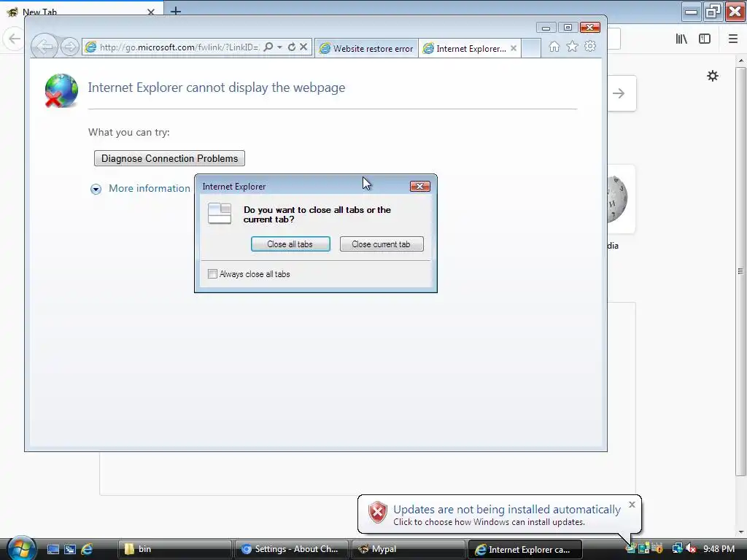The image size is (747, 560).
Task: Open a new tab in Mypal
Action: 176,10
